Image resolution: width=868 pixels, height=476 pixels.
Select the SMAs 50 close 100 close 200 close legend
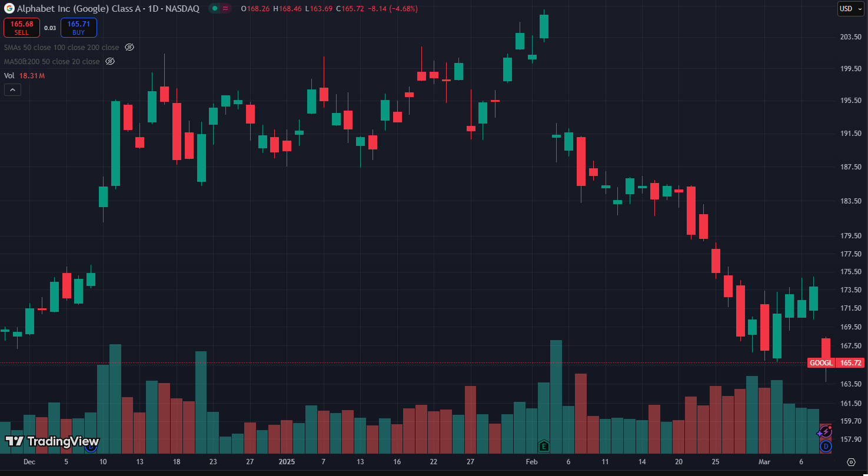[61, 47]
